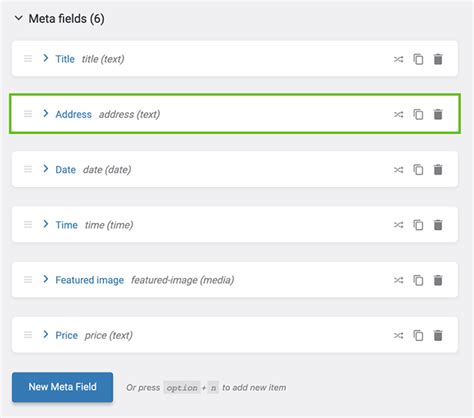
Task: Click the Price field label
Action: tap(67, 335)
